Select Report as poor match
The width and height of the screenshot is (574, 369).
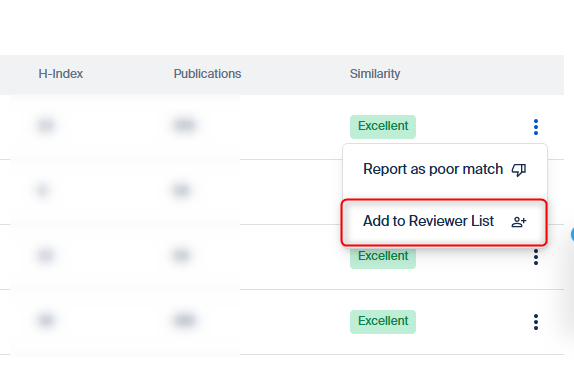click(x=444, y=169)
